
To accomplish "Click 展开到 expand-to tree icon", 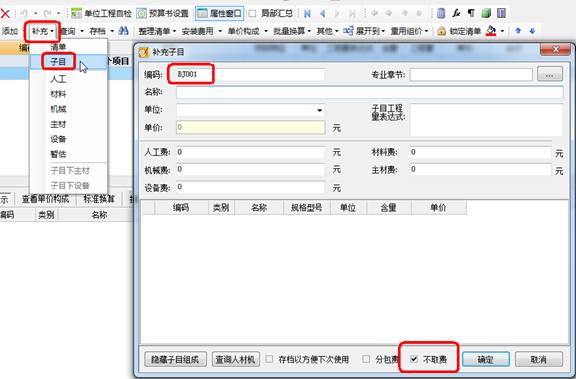I will pyautogui.click(x=348, y=31).
